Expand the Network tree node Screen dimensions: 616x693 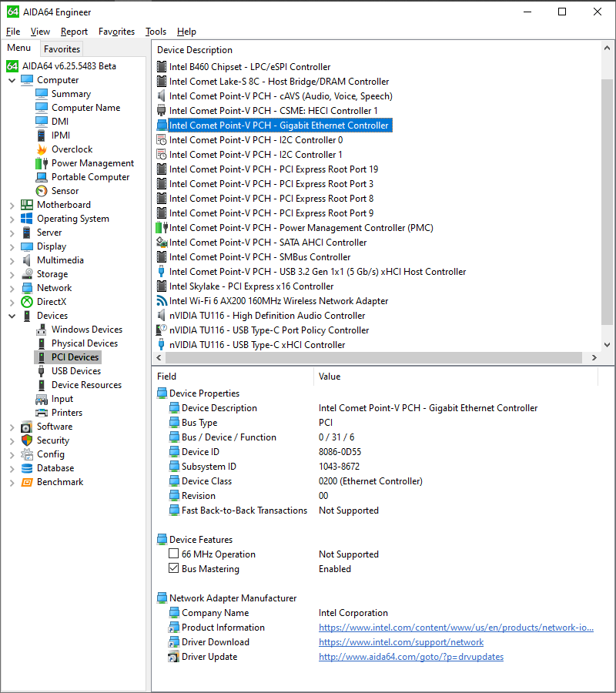(x=12, y=288)
